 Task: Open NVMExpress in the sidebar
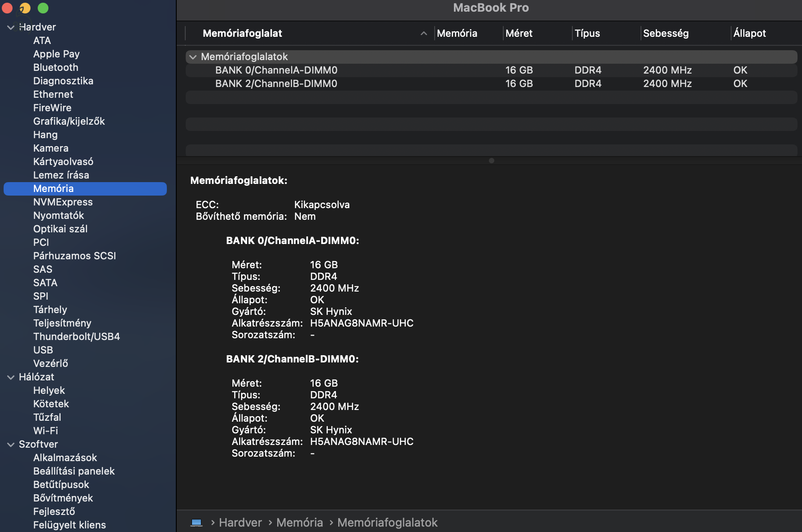(x=63, y=202)
